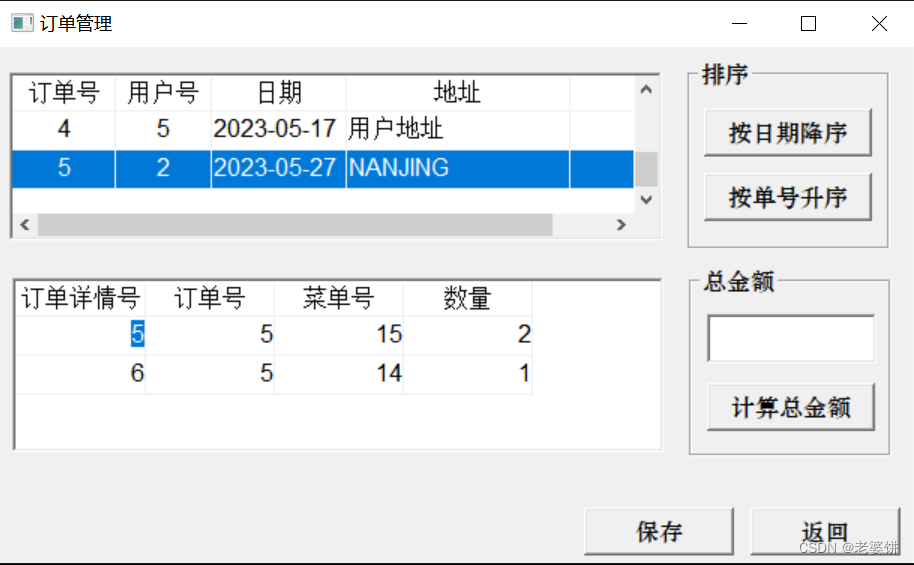Click order detail number 6 cell
Viewport: 914px width, 565px height.
tap(80, 373)
